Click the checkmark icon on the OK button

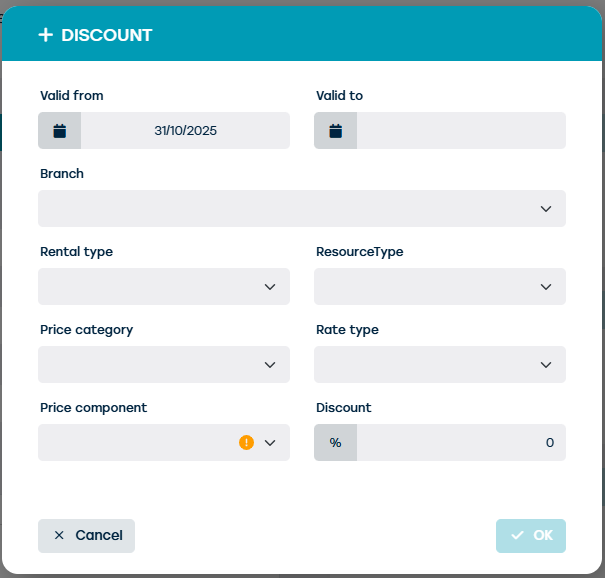pos(517,535)
